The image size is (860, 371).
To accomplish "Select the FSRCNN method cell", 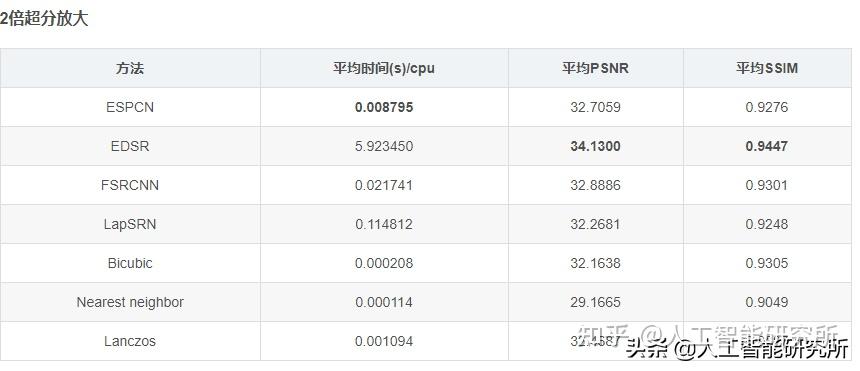I will pyautogui.click(x=130, y=186).
